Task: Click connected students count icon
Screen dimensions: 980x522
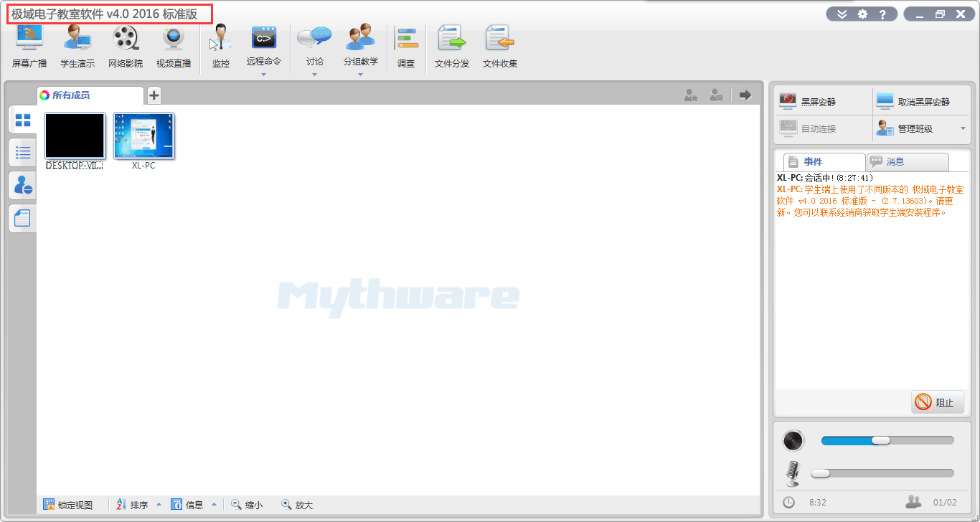Action: [913, 502]
